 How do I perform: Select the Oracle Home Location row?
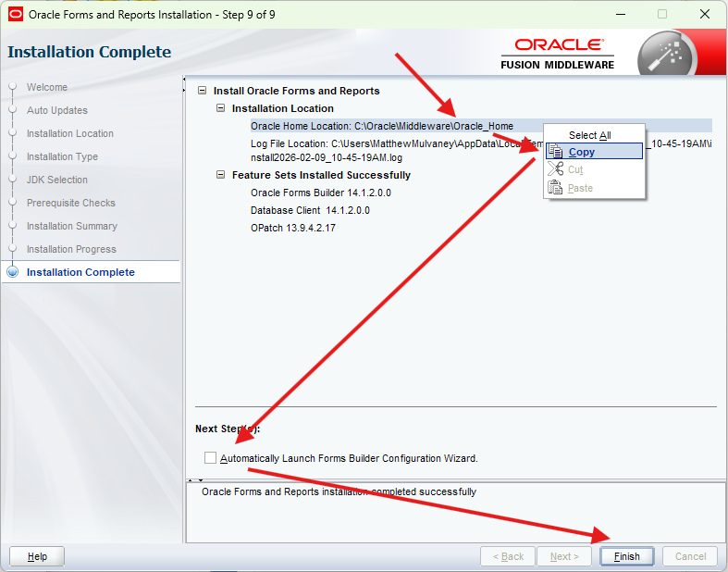481,126
